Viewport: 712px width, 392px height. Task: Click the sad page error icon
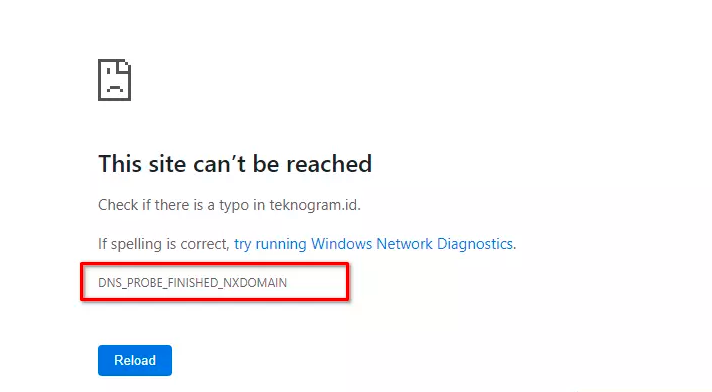coord(114,80)
